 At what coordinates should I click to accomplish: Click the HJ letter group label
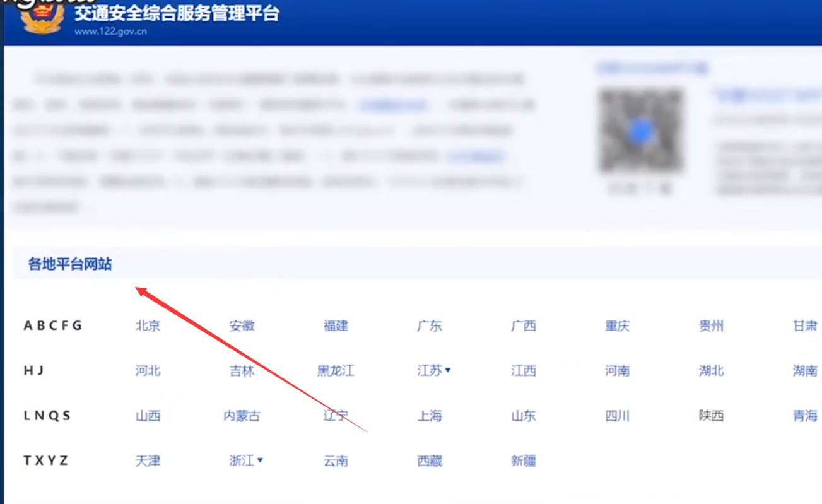(x=35, y=371)
